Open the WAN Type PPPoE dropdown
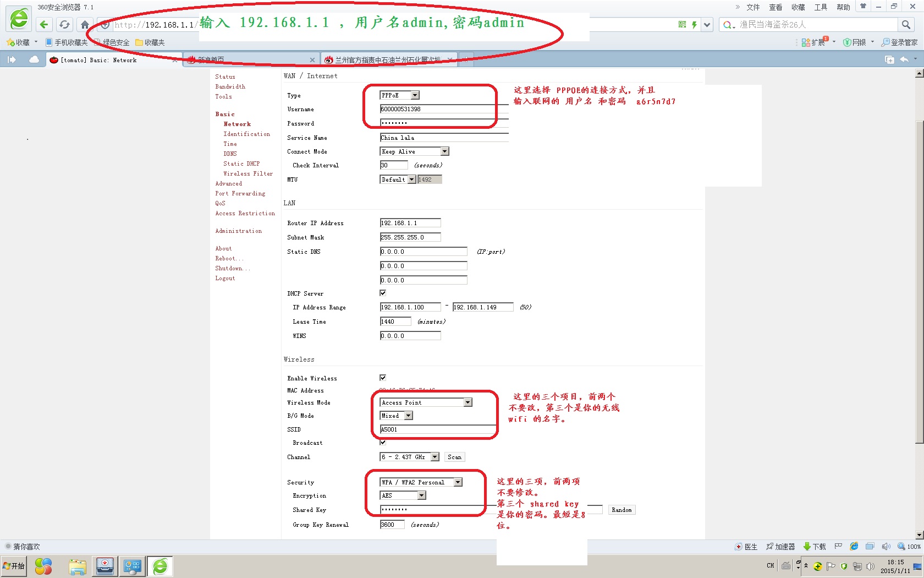924x578 pixels. tap(399, 95)
